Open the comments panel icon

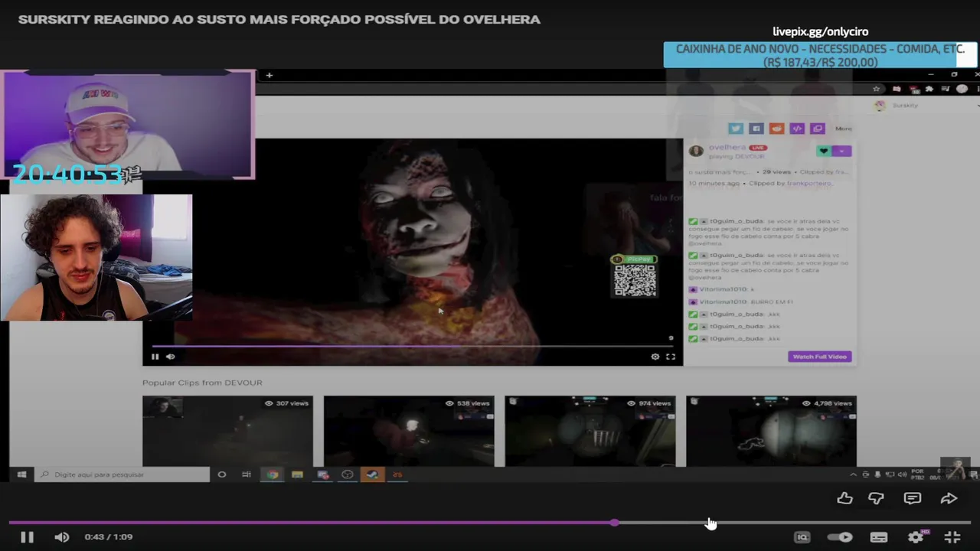[912, 498]
